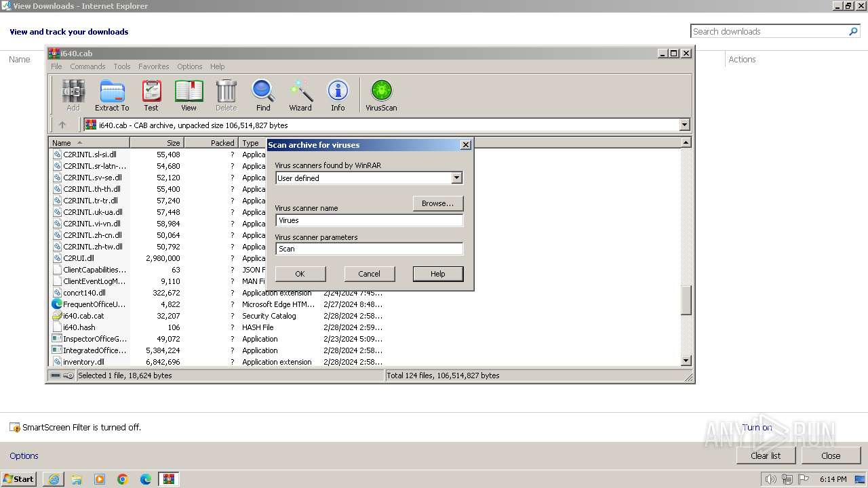Viewport: 868px width, 488px height.
Task: Click the Search downloads field
Action: (x=768, y=31)
